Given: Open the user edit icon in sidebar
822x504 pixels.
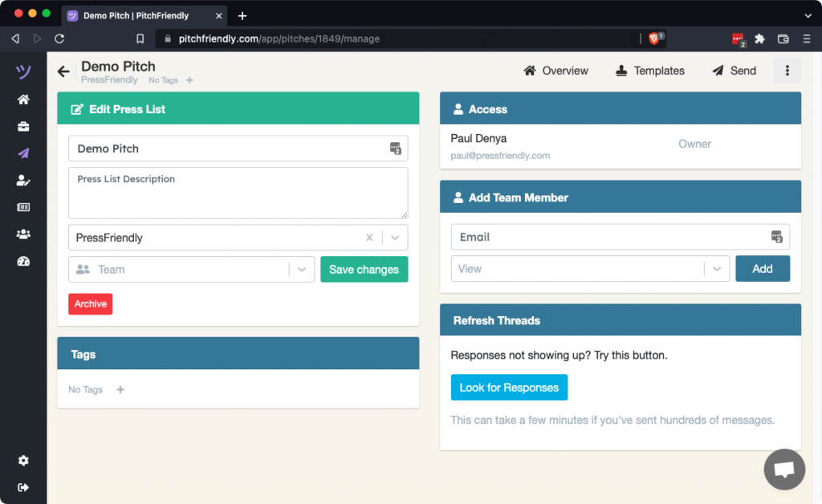Looking at the screenshot, I should (x=23, y=181).
